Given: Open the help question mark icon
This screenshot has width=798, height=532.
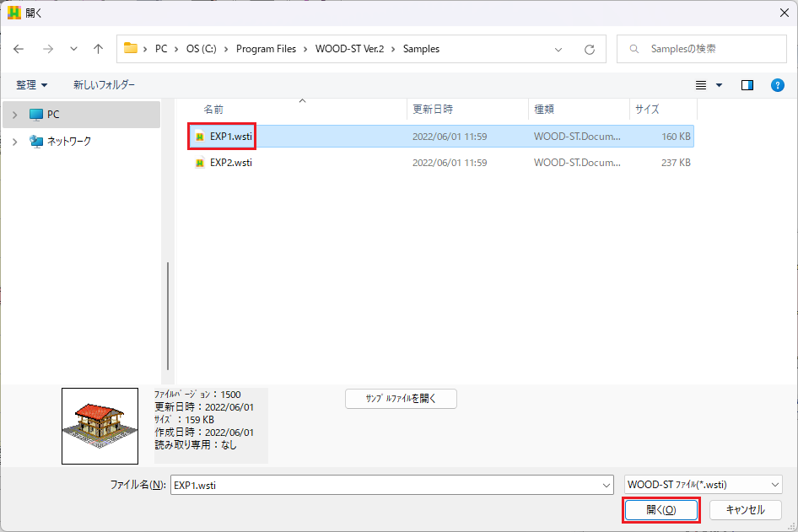Looking at the screenshot, I should point(778,85).
